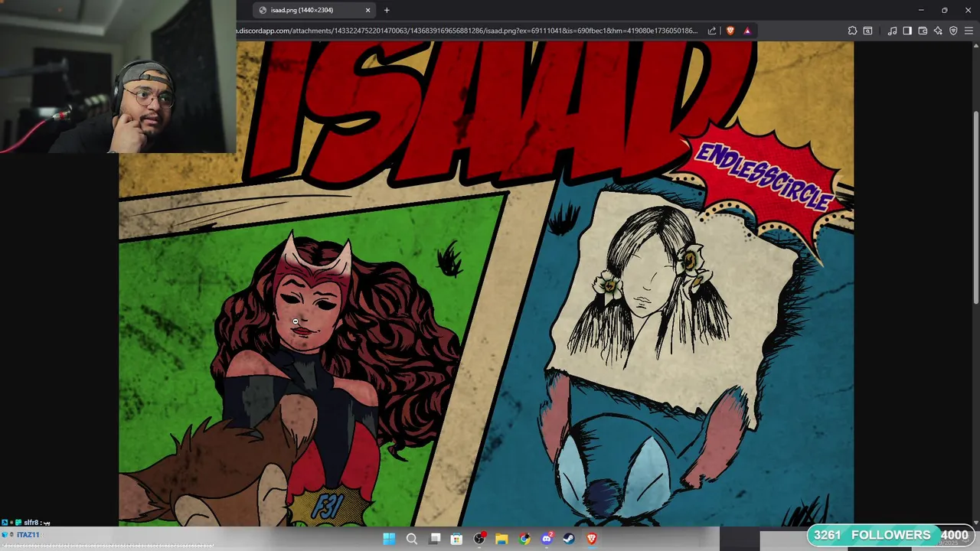Open the Brave Wallet icon
Image resolution: width=980 pixels, height=551 pixels.
click(923, 31)
